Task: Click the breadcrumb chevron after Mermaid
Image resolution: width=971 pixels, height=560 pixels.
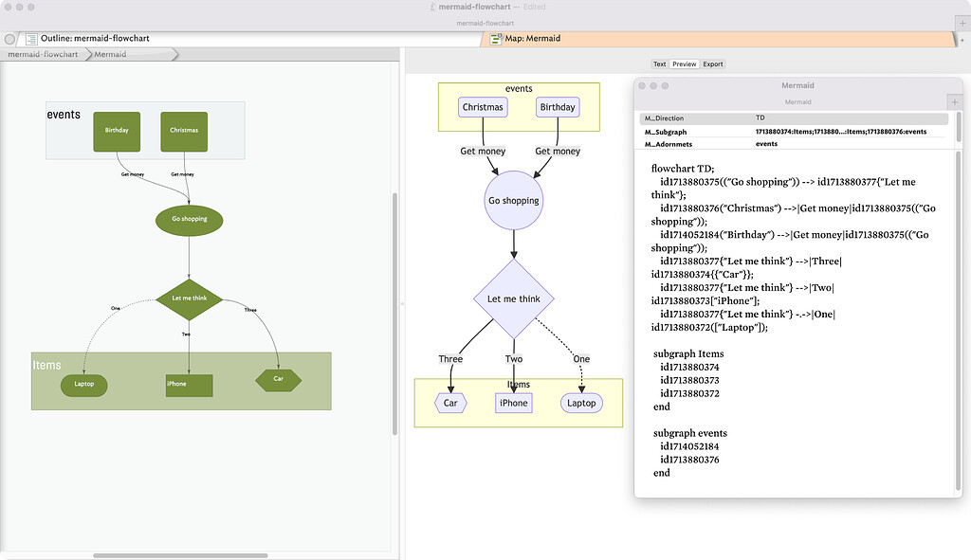Action: (175, 54)
